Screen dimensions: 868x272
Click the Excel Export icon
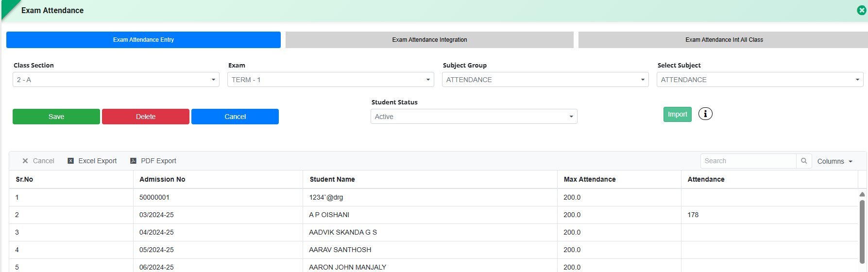click(x=70, y=161)
